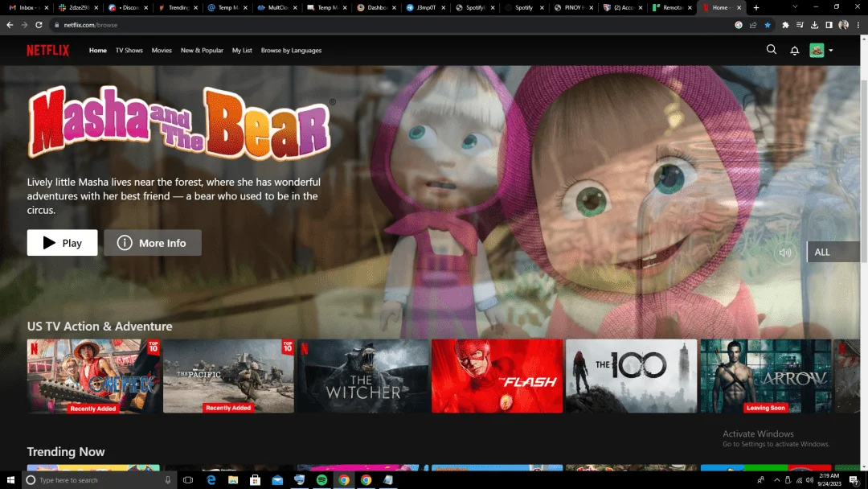Open Spotify from the taskbar
The width and height of the screenshot is (868, 489).
[x=321, y=480]
